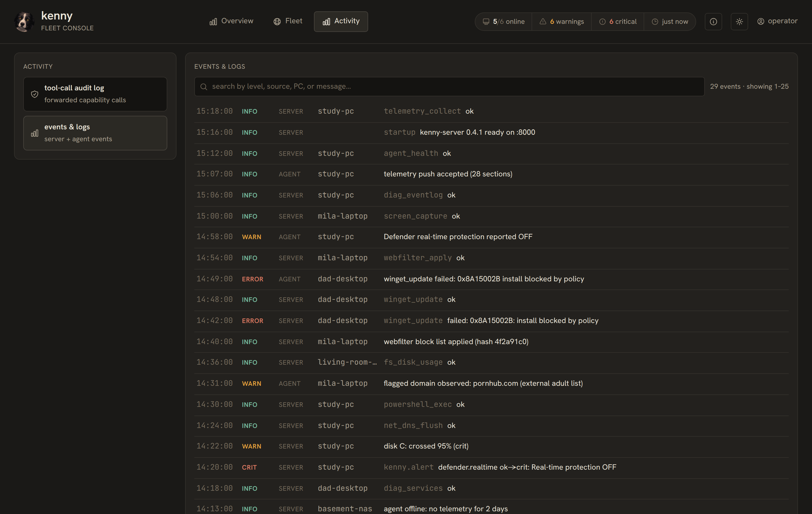The image size is (812, 514).
Task: Click the 6 critical status pill
Action: tap(618, 22)
